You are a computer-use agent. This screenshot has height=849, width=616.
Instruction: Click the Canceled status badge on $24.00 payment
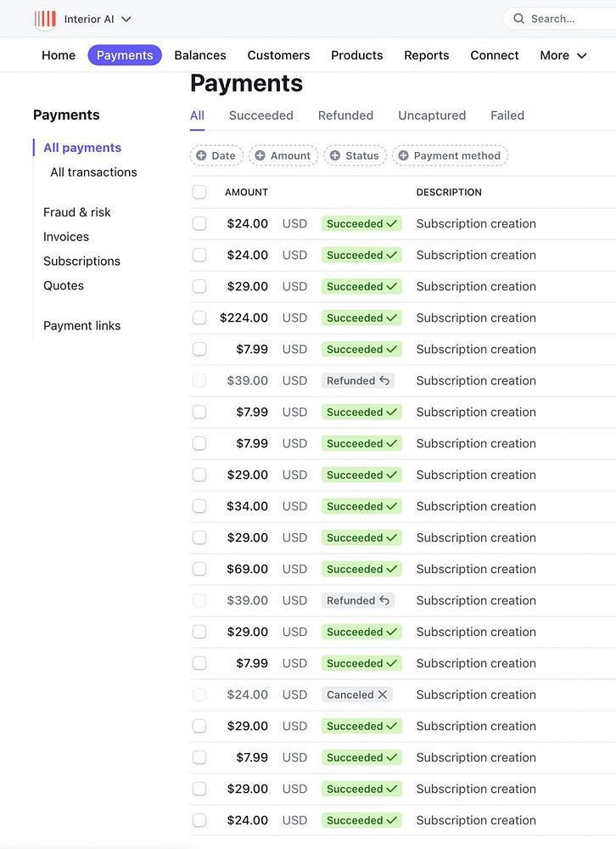point(356,694)
